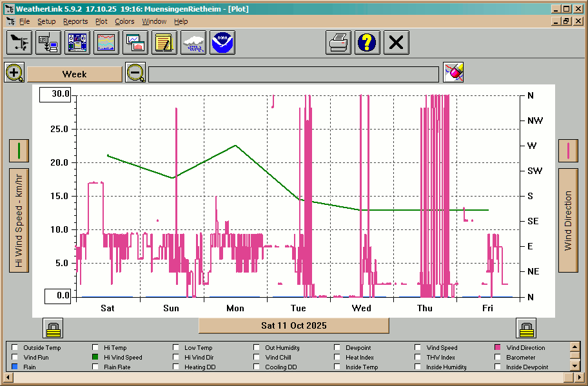Viewport: 588px width, 386px height.
Task: Click the Wind Direction axis label button
Action: 568,220
